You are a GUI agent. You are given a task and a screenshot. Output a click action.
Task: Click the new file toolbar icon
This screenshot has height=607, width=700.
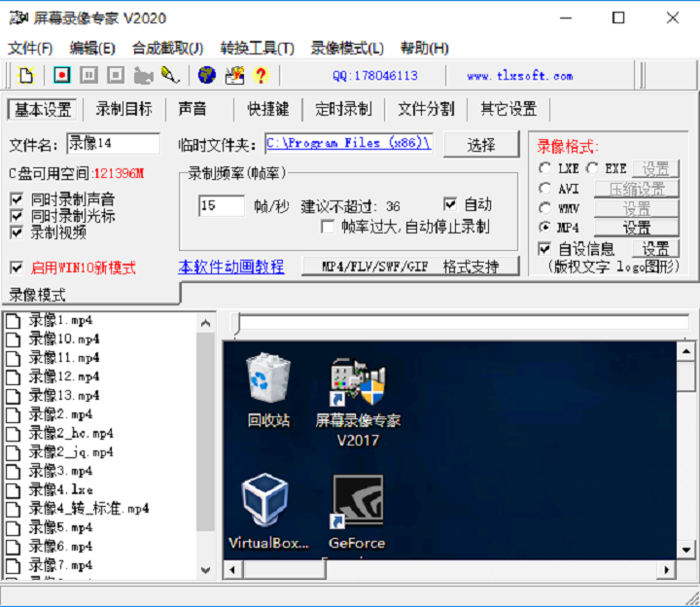[26, 75]
